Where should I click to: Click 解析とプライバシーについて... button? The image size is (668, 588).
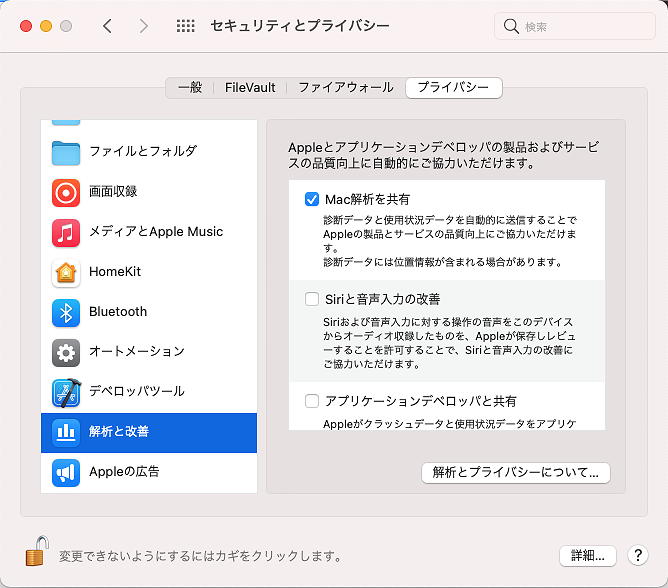pyautogui.click(x=515, y=473)
